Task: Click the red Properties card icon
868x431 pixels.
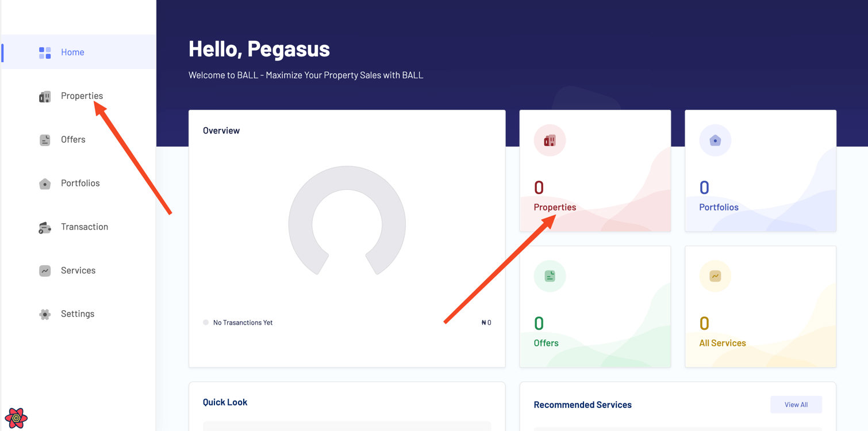Action: (x=550, y=140)
